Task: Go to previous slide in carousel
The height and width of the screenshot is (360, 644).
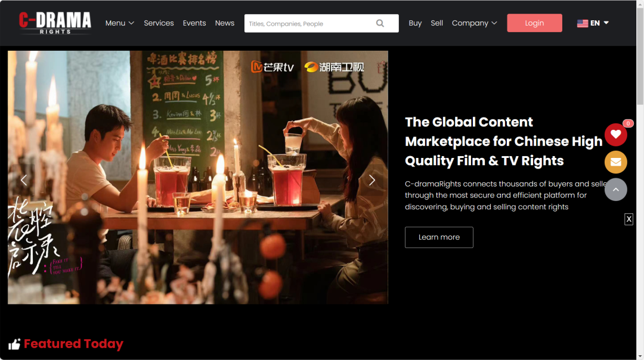Action: (24, 180)
